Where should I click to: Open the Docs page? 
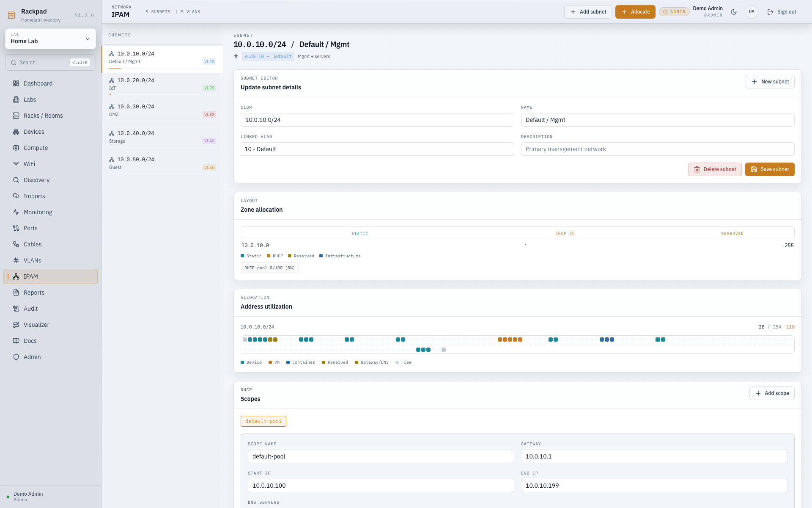(x=50, y=341)
